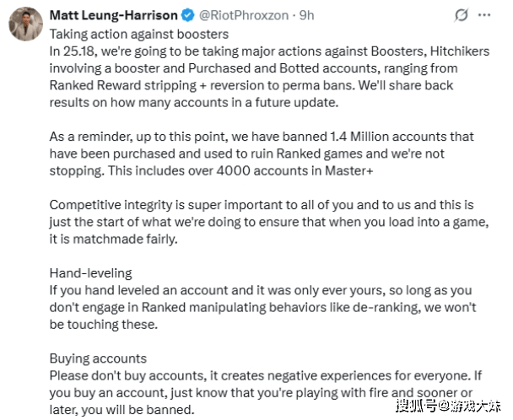
Task: Click the "Buying accounts" section heading
Action: click(x=98, y=358)
